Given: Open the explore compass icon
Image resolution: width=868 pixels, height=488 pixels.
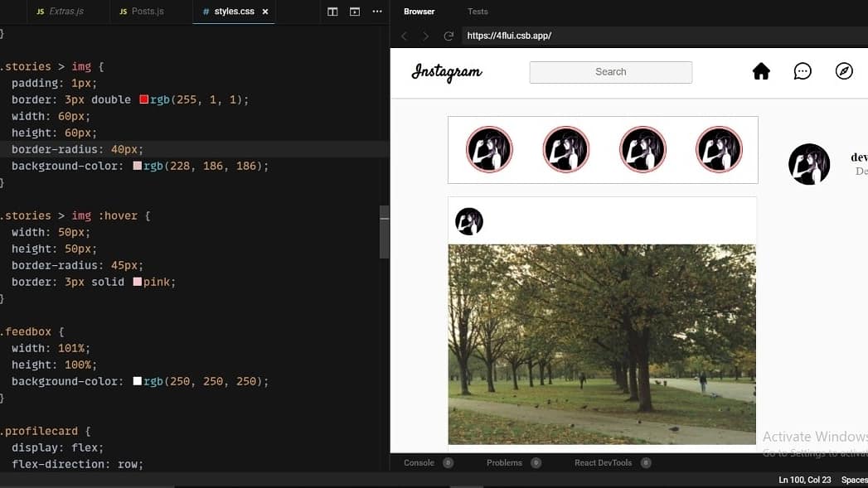Looking at the screenshot, I should 844,71.
